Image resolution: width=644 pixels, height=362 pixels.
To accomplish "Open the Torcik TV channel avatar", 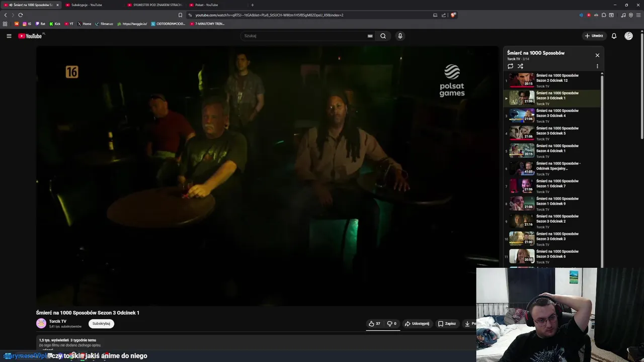I will [x=41, y=323].
